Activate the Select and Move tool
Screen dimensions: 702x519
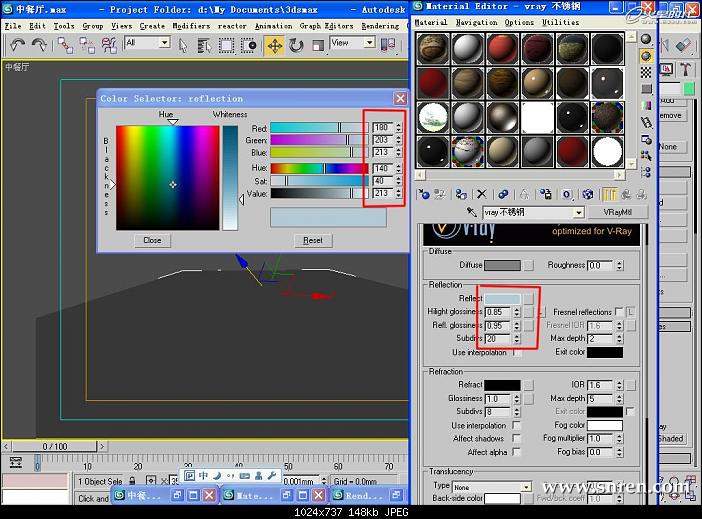click(274, 46)
